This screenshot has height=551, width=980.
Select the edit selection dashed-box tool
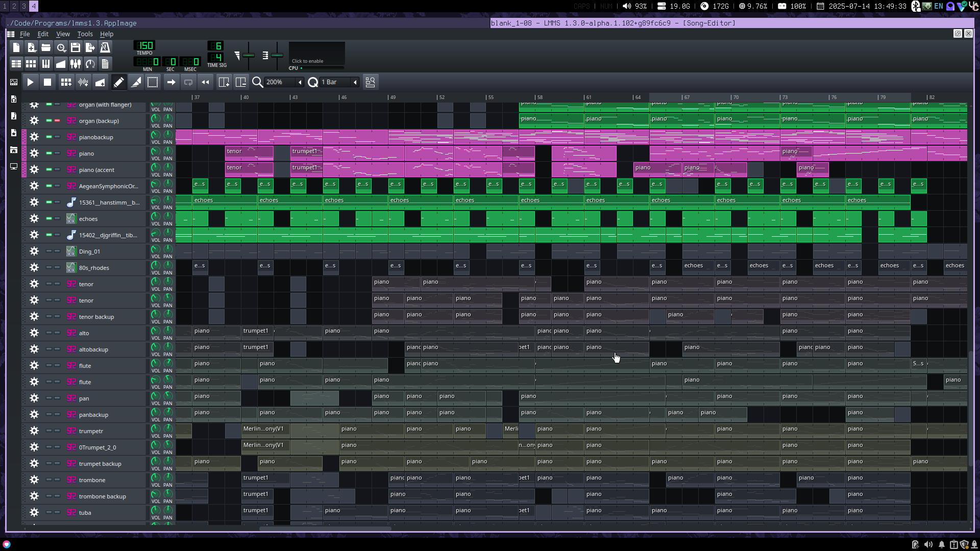tap(153, 82)
